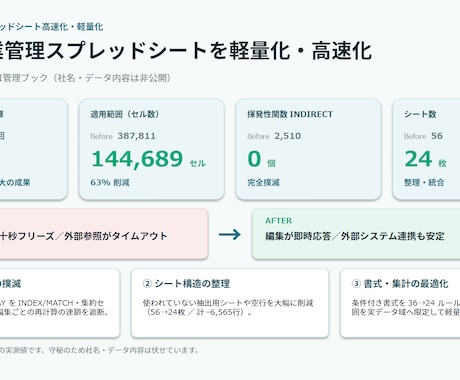
Task: Click the 使われていない抽出用シート description line
Action: [x=228, y=303]
